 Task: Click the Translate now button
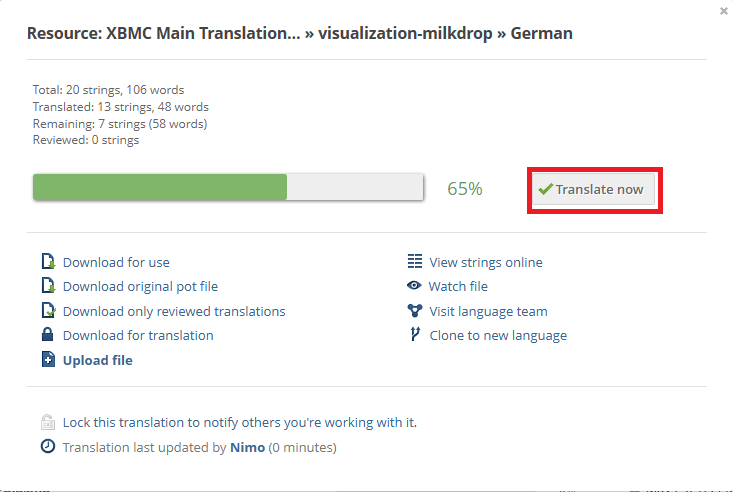(x=593, y=189)
